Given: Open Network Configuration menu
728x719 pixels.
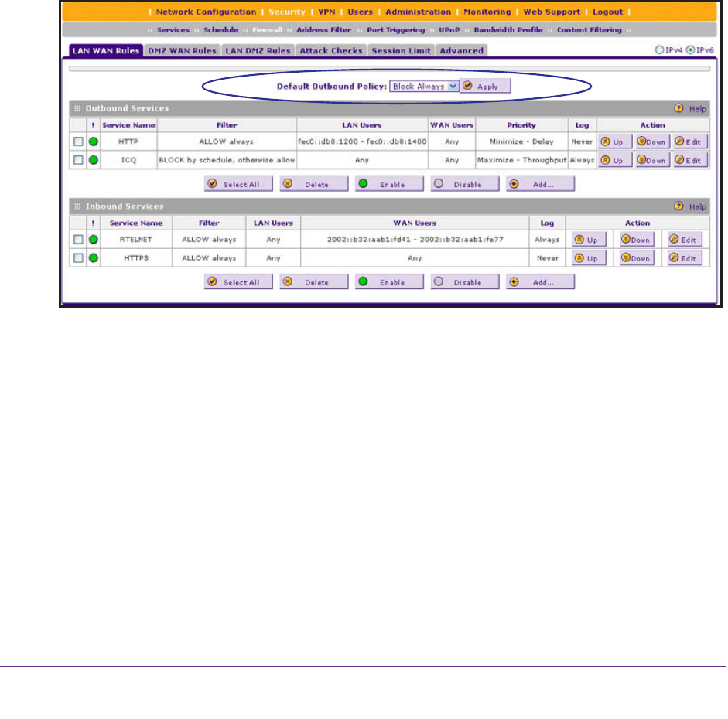Looking at the screenshot, I should click(206, 12).
